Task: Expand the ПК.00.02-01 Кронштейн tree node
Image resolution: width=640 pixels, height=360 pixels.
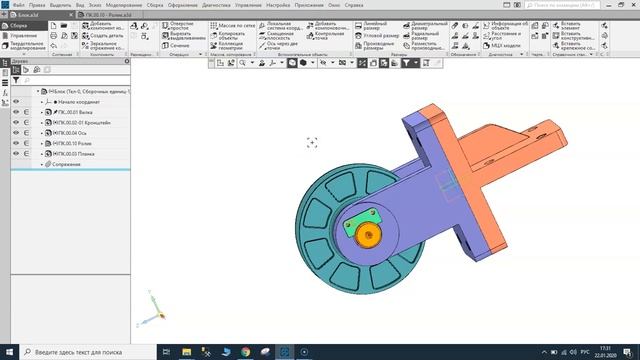Action: (42, 122)
